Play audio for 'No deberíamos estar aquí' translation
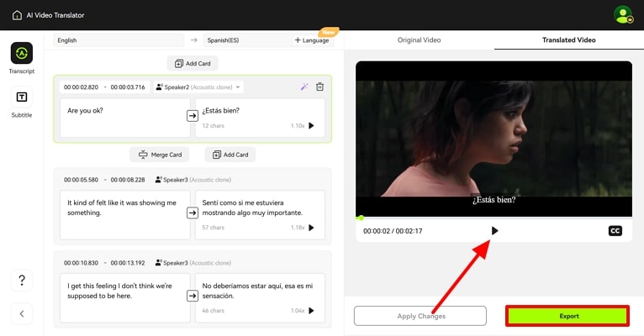644x336 pixels. tap(311, 311)
